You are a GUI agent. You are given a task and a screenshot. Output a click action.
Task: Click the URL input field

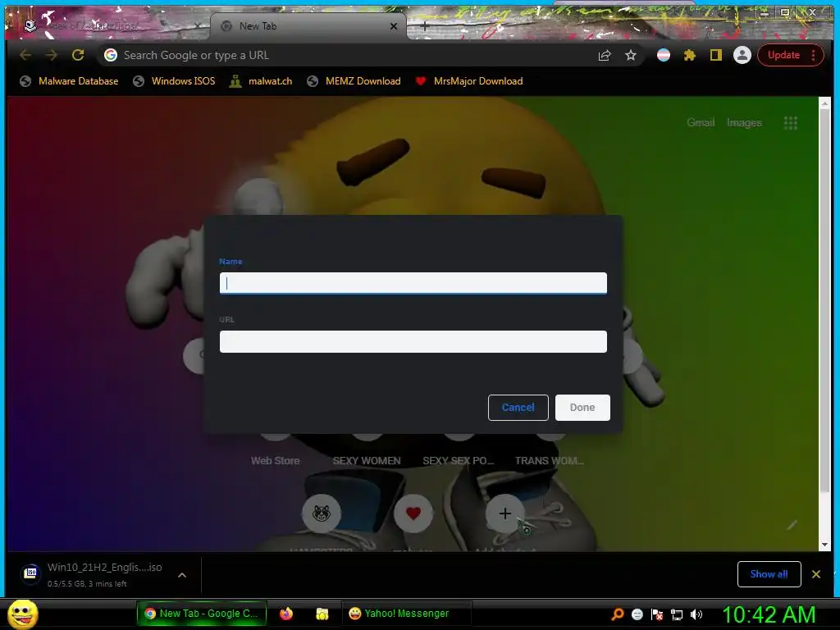pos(413,341)
